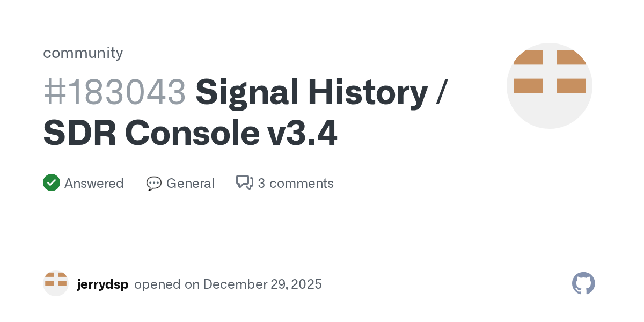Open the community repository label
The height and width of the screenshot is (322, 644).
pyautogui.click(x=83, y=53)
